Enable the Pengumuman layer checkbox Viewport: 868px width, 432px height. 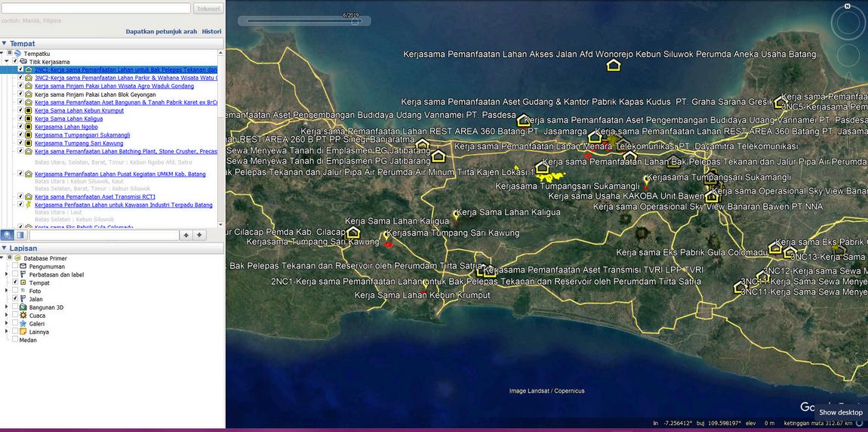(x=15, y=267)
